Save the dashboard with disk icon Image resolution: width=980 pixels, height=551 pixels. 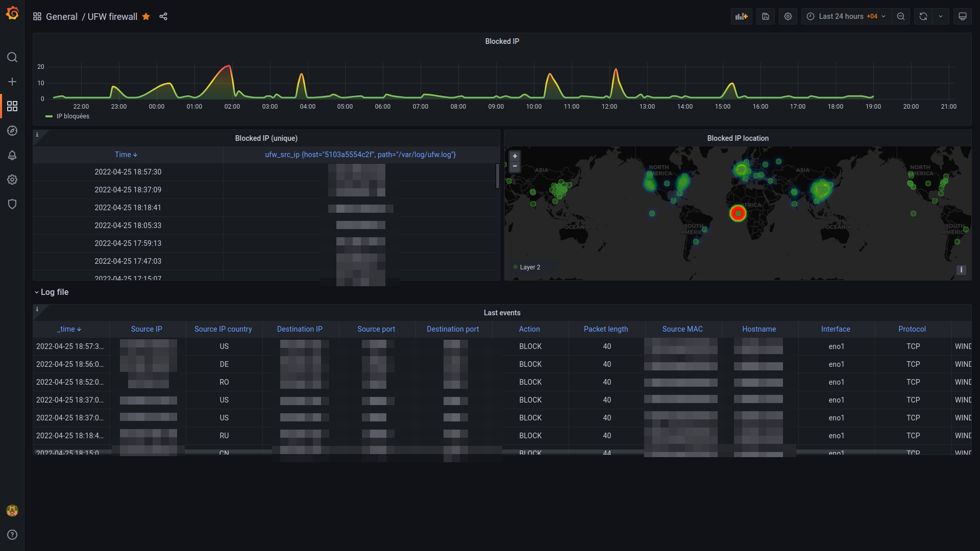coord(766,16)
